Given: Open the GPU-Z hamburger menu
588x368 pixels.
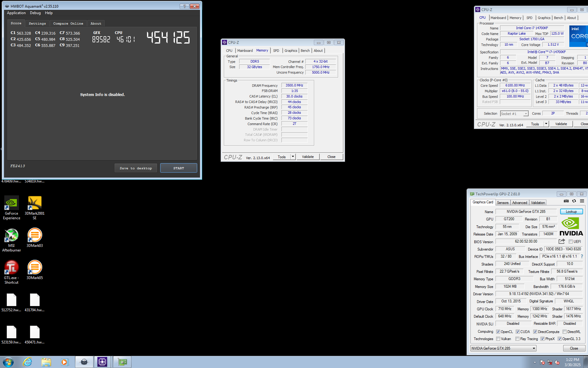Looking at the screenshot, I should pos(582,201).
